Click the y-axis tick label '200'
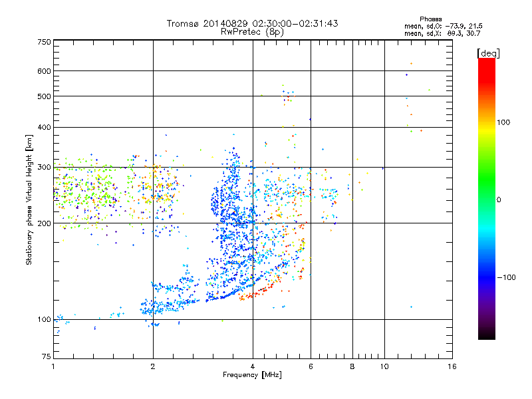Image resolution: width=532 pixels, height=399 pixels. coord(44,223)
